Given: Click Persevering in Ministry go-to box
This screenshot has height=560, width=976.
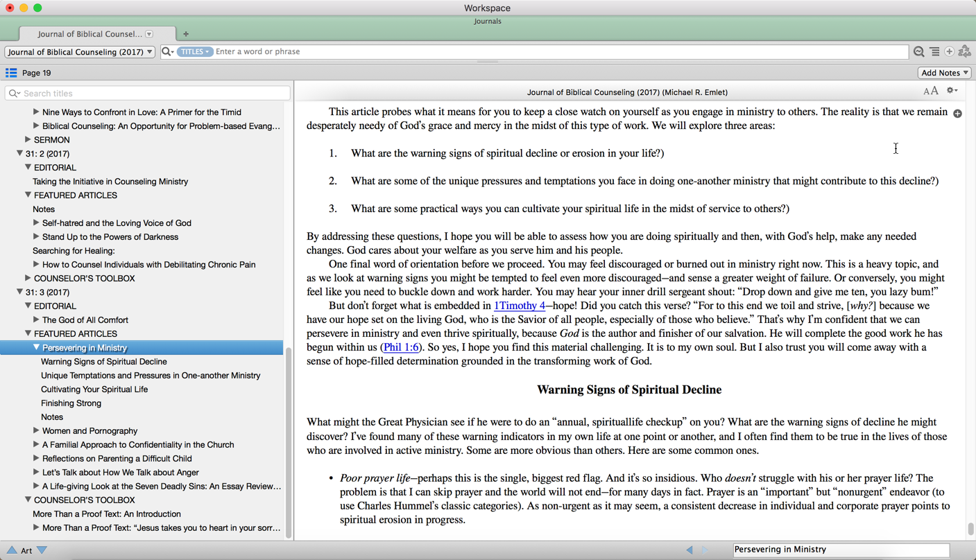Looking at the screenshot, I should point(841,550).
